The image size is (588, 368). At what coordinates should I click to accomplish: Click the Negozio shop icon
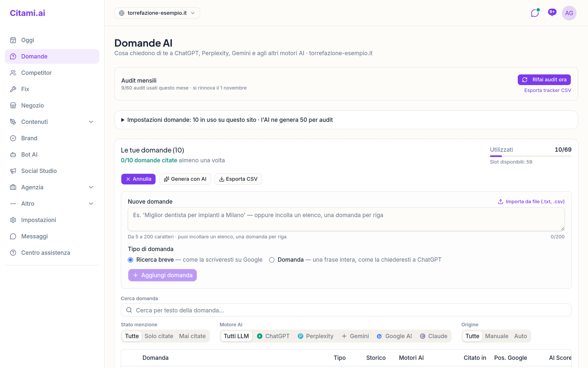(x=13, y=105)
